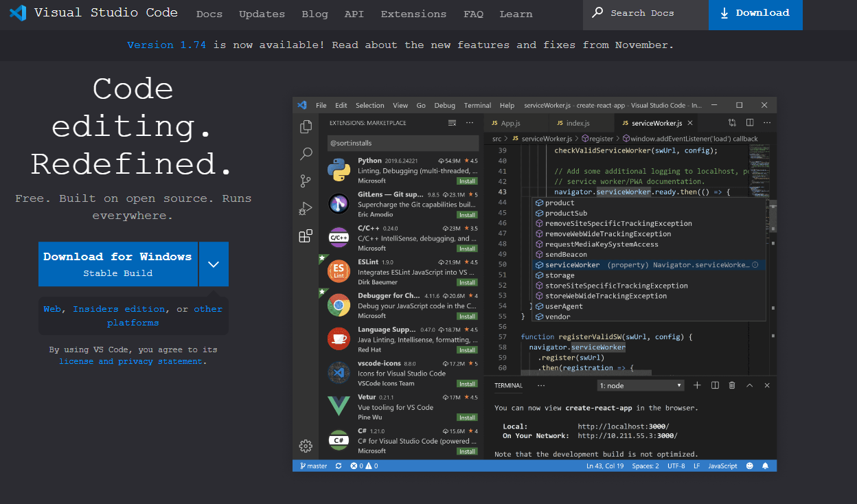Viewport: 857px width, 504px height.
Task: Open the Updates navigation item
Action: click(262, 14)
